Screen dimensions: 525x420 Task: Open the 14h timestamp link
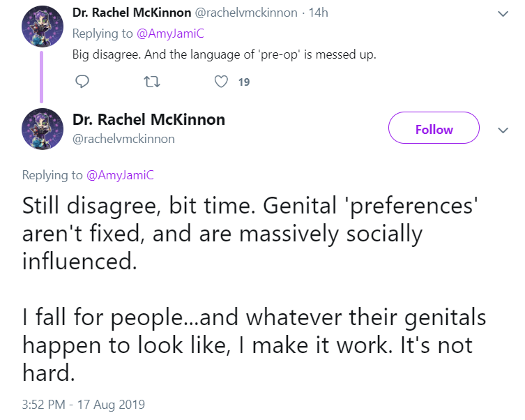coord(318,13)
